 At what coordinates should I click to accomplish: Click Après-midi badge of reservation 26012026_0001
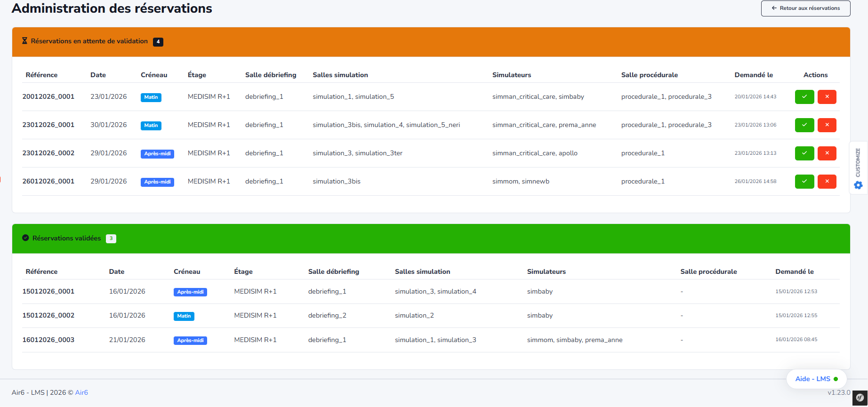tap(157, 182)
